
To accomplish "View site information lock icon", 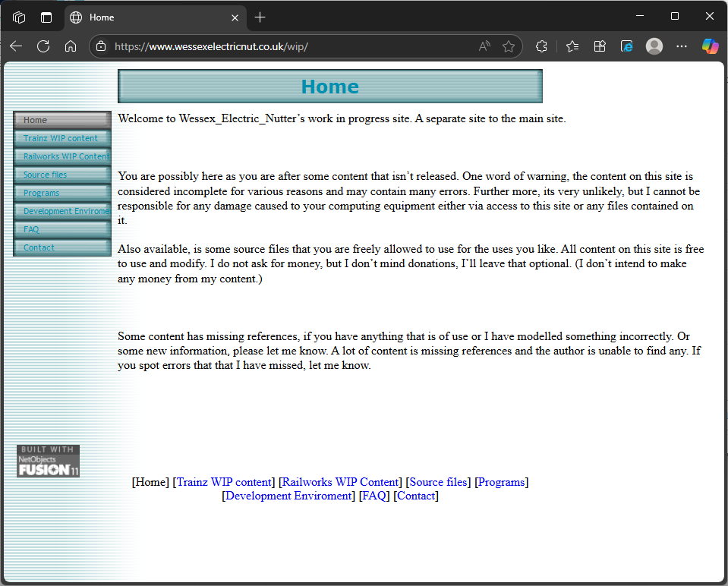I will tap(101, 46).
